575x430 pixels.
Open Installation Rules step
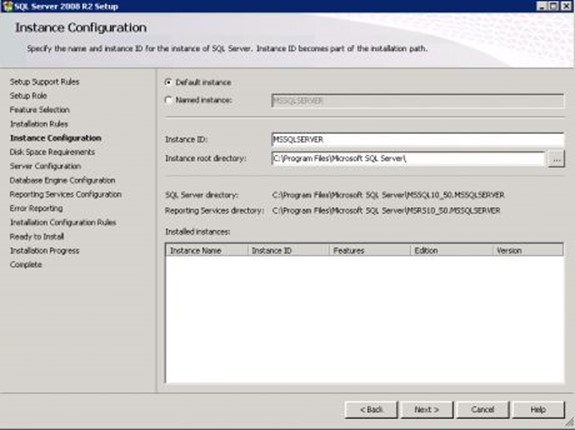[39, 124]
